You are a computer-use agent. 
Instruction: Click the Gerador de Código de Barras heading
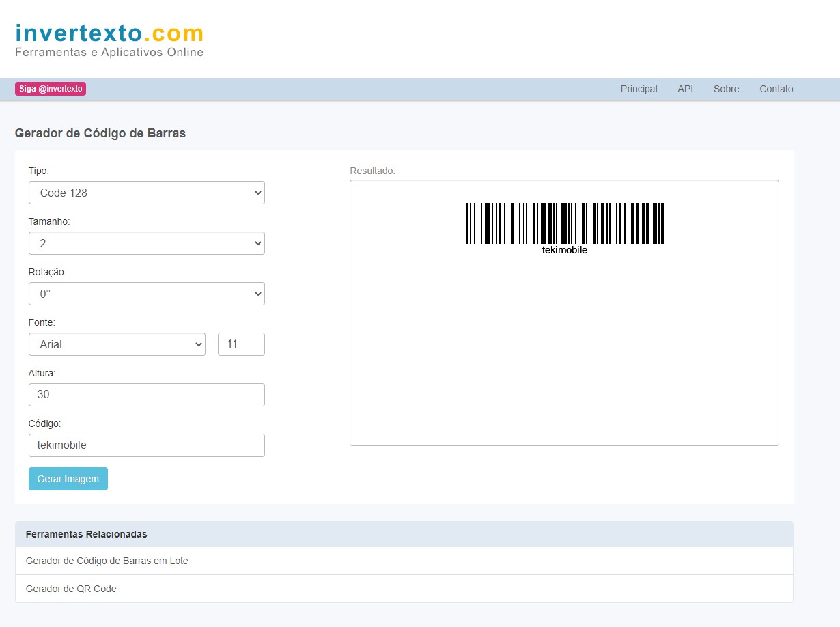coord(100,133)
